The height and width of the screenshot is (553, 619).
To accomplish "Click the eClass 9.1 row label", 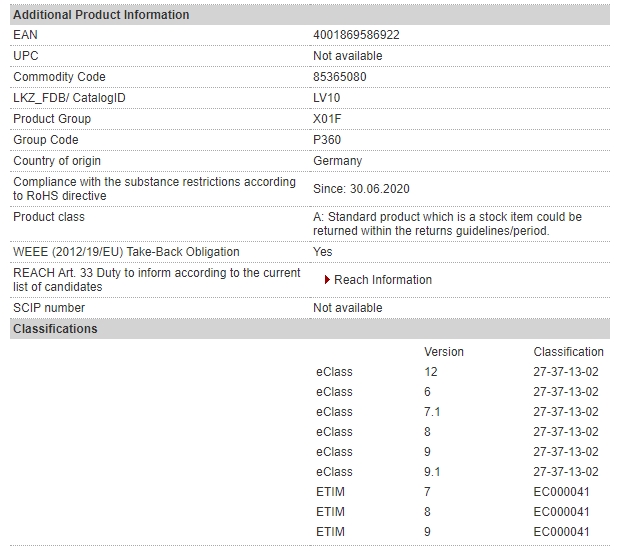I will (x=334, y=472).
